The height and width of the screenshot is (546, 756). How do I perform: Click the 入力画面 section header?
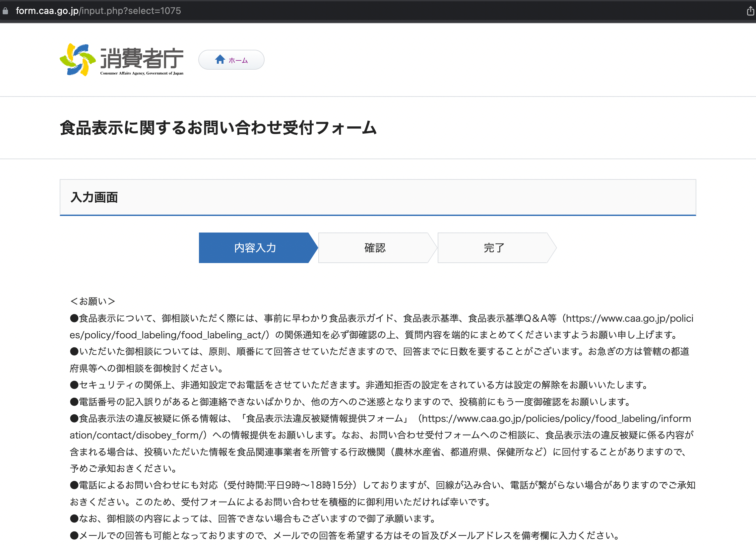(94, 197)
